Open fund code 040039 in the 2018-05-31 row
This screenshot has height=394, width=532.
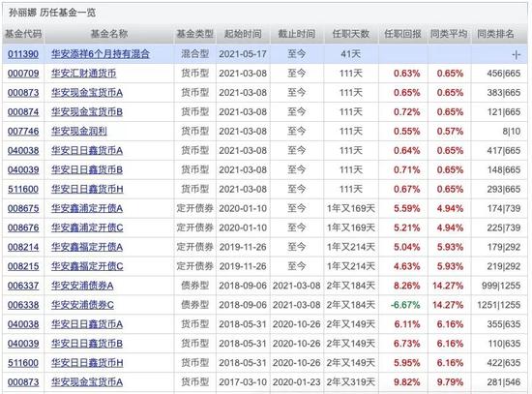23,344
